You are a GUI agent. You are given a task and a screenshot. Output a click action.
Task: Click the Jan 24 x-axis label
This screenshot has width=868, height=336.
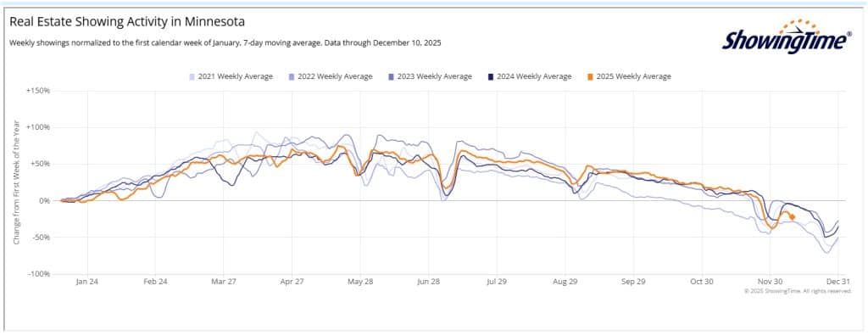[87, 282]
